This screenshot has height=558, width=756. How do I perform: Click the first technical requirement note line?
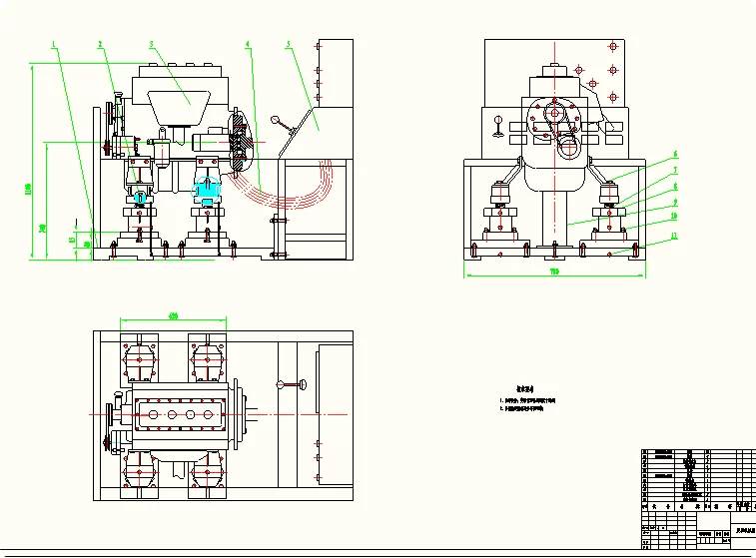tap(527, 400)
